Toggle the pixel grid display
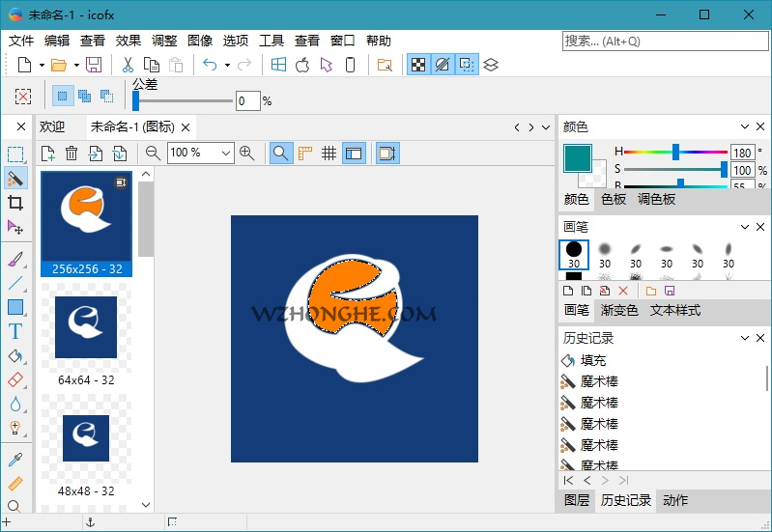Screen dimensions: 772x532 point(329,153)
